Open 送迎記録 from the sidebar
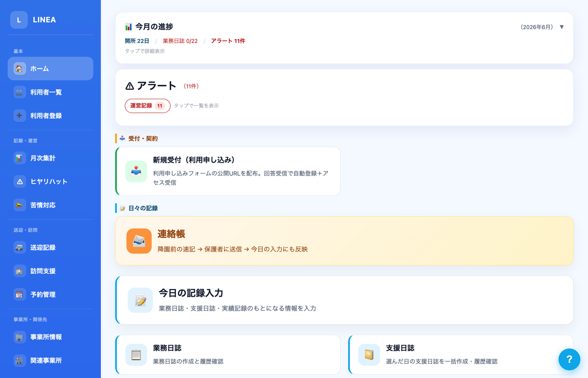Screen dimensions: 588x378 tap(50, 247)
